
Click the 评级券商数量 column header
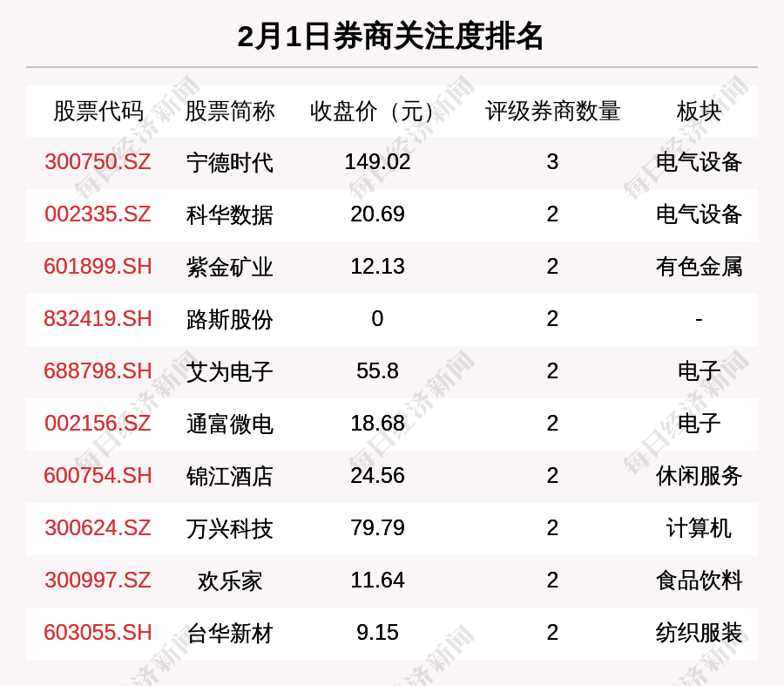552,111
